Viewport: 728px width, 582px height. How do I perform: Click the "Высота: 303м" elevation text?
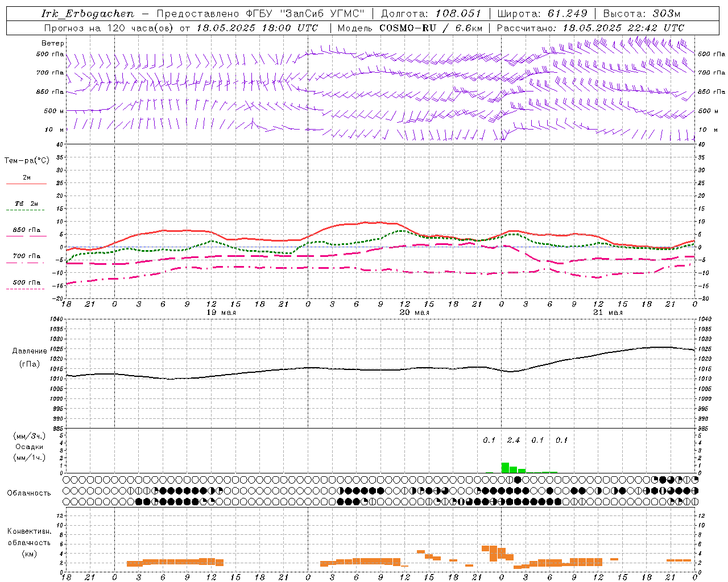point(642,14)
